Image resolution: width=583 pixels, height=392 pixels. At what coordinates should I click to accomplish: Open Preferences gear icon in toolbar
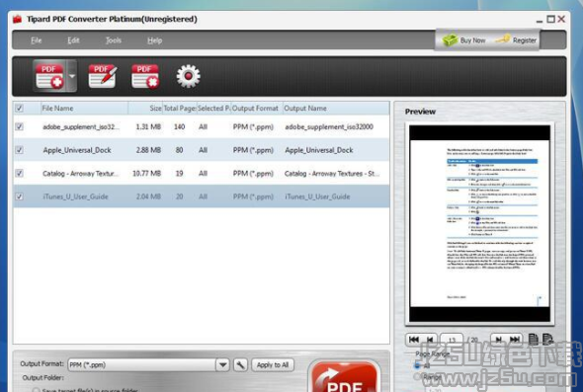tap(188, 76)
